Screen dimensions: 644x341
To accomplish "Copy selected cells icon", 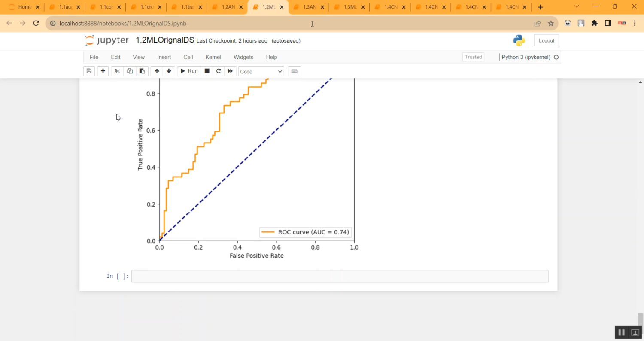I will coord(130,71).
